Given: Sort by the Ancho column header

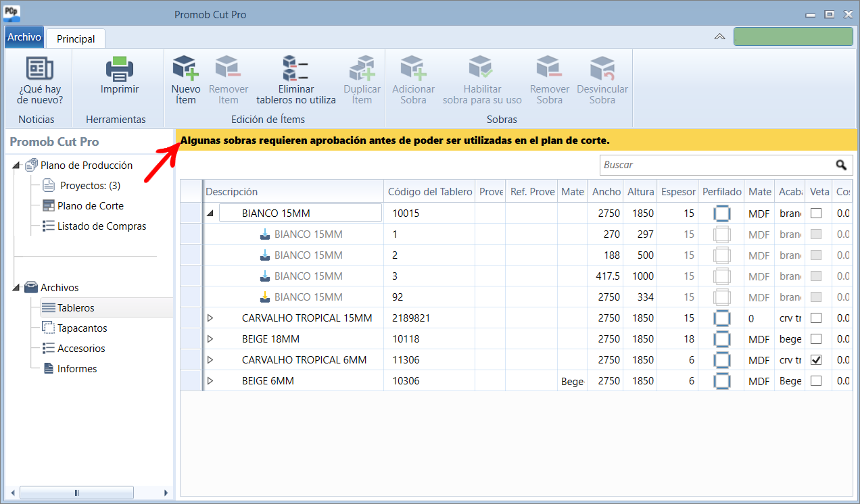Looking at the screenshot, I should pyautogui.click(x=606, y=192).
